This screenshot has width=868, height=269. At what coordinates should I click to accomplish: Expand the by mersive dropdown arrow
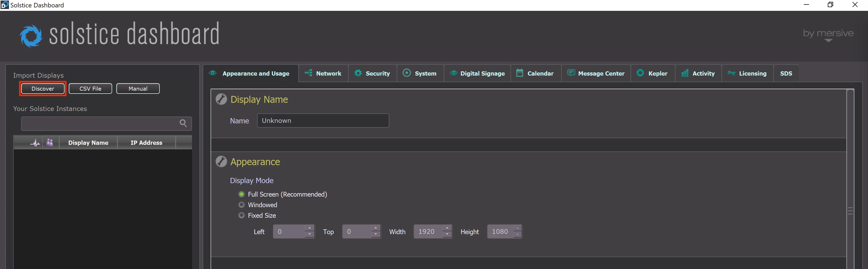point(828,40)
